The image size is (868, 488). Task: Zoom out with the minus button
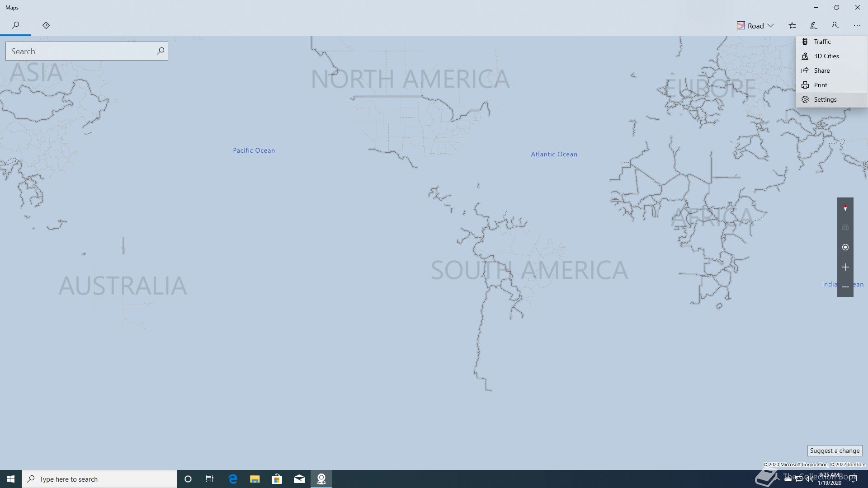coord(845,287)
